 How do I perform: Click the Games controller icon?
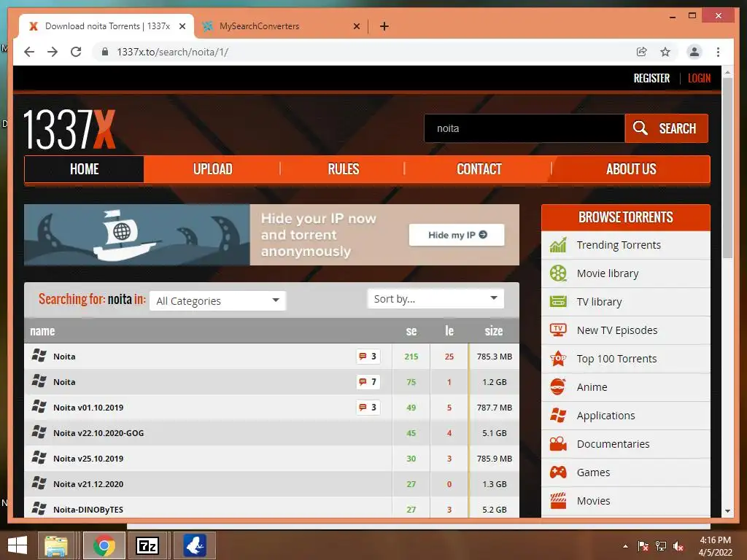tap(558, 472)
